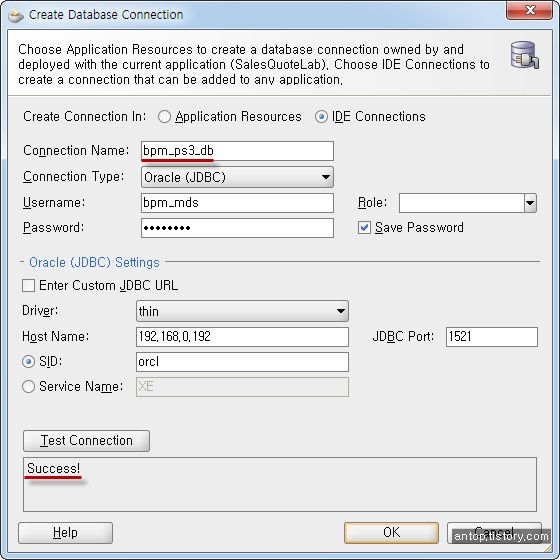Close the Create Database Connection dialog
560x560 pixels.
coord(529,10)
